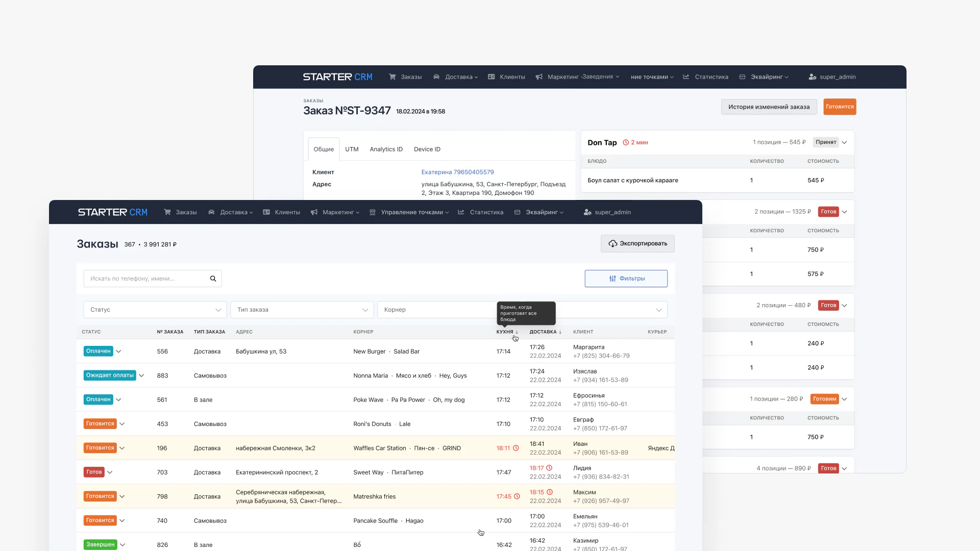Click Клиенты in the back window navbar
The height and width of the screenshot is (551, 980).
click(x=512, y=77)
